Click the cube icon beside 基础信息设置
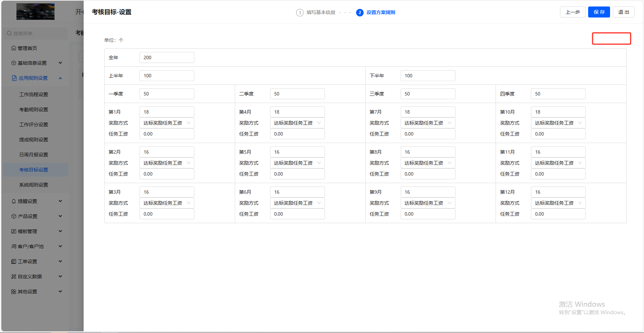 14,63
